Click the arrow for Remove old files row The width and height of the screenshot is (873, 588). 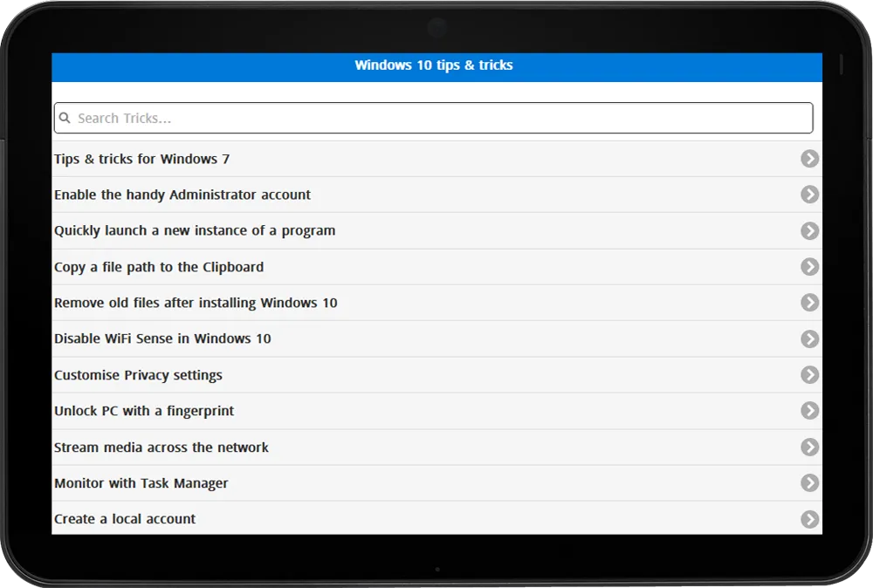(809, 303)
